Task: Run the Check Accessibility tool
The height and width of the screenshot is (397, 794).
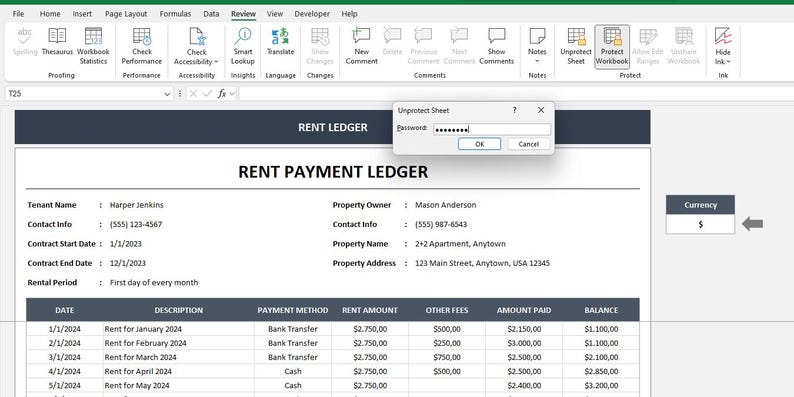Action: pyautogui.click(x=196, y=47)
